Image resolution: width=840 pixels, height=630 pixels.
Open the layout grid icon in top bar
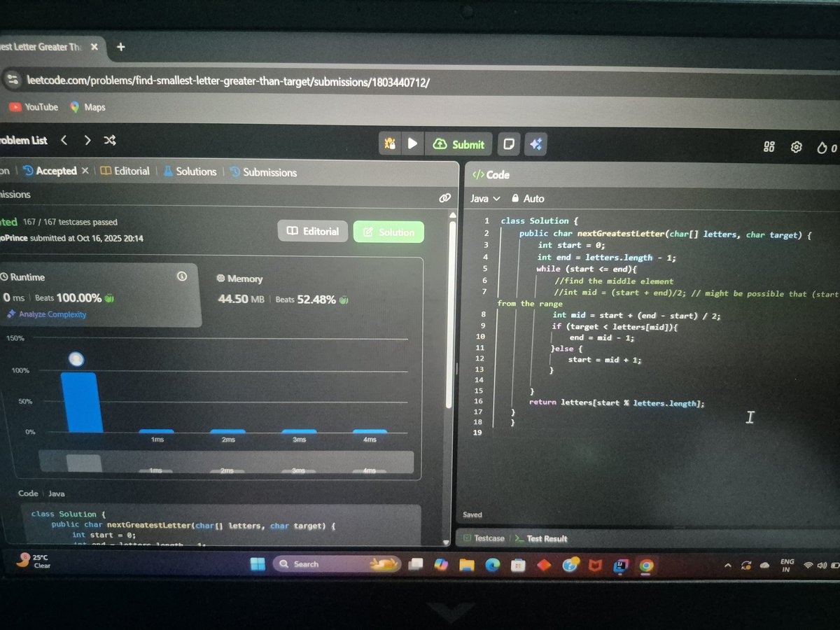point(769,146)
